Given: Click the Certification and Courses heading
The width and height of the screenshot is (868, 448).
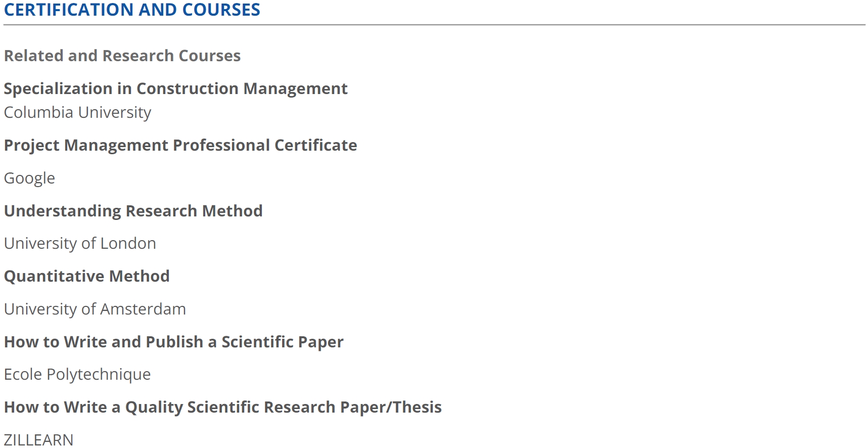Looking at the screenshot, I should point(132,10).
